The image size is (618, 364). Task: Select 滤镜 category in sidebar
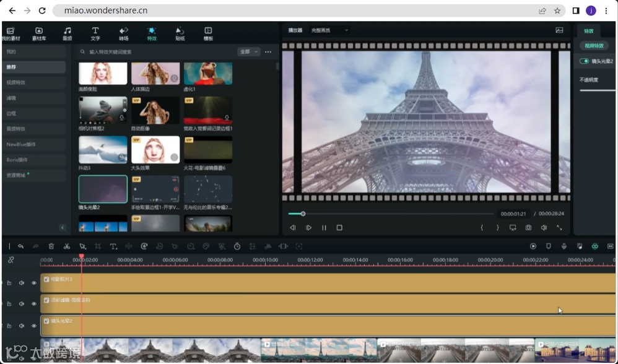pyautogui.click(x=34, y=98)
